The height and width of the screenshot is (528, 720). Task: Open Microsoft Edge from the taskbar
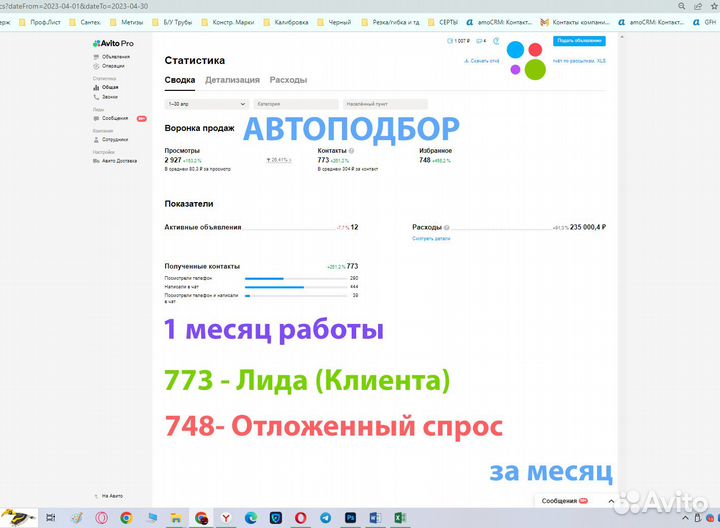pyautogui.click(x=251, y=518)
